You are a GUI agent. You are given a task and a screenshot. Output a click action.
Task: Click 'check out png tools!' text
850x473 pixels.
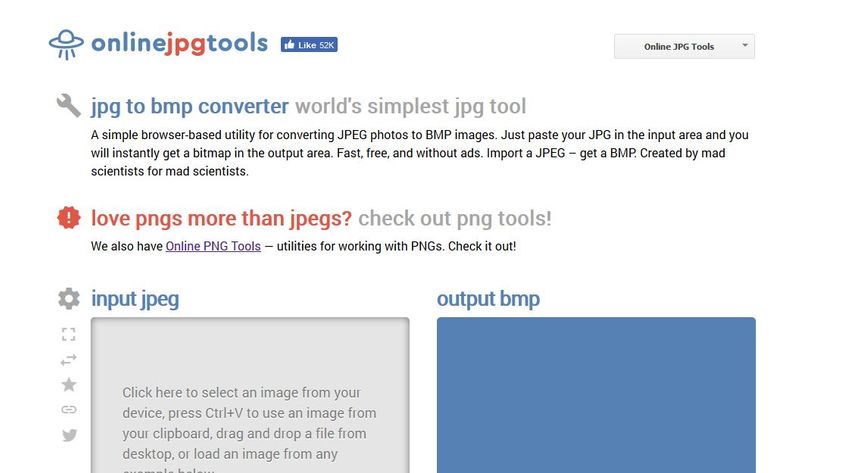[455, 218]
